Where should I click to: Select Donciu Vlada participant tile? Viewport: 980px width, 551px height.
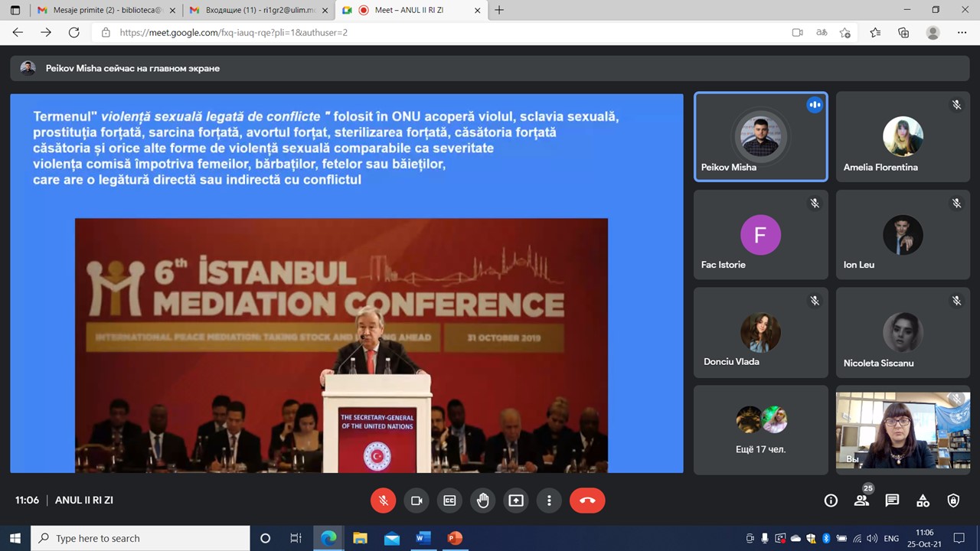click(761, 332)
